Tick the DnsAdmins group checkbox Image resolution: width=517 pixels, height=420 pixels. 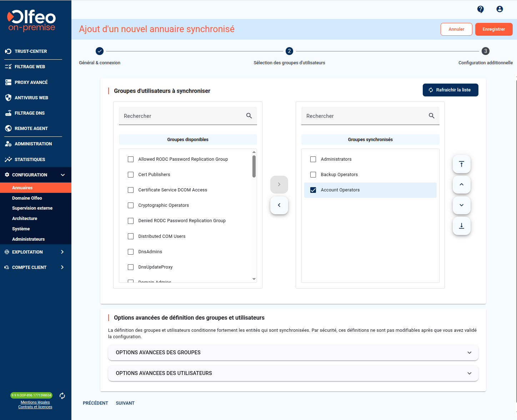tap(131, 252)
